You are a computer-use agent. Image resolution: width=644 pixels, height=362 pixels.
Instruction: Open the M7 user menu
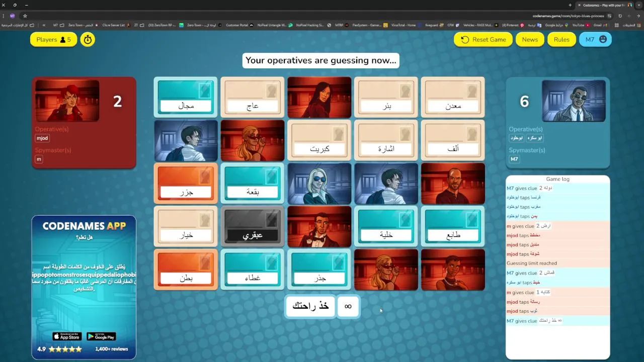595,40
